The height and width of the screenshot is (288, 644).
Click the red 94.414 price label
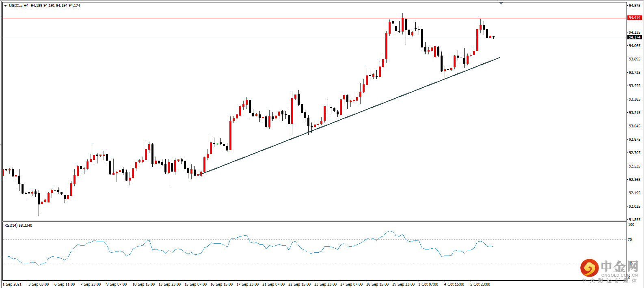pyautogui.click(x=634, y=18)
